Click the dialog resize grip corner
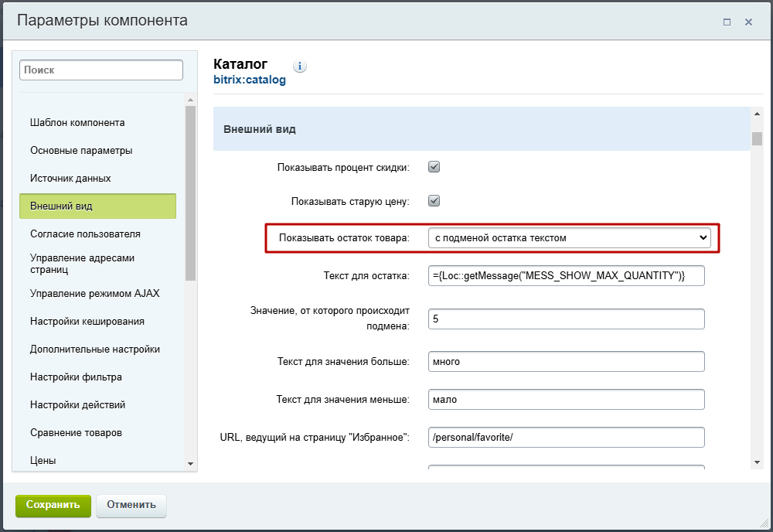The height and width of the screenshot is (532, 773). 764,523
